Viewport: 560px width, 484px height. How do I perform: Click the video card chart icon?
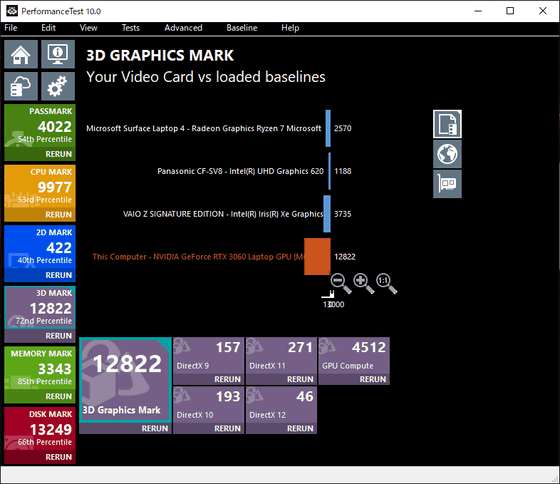(447, 184)
